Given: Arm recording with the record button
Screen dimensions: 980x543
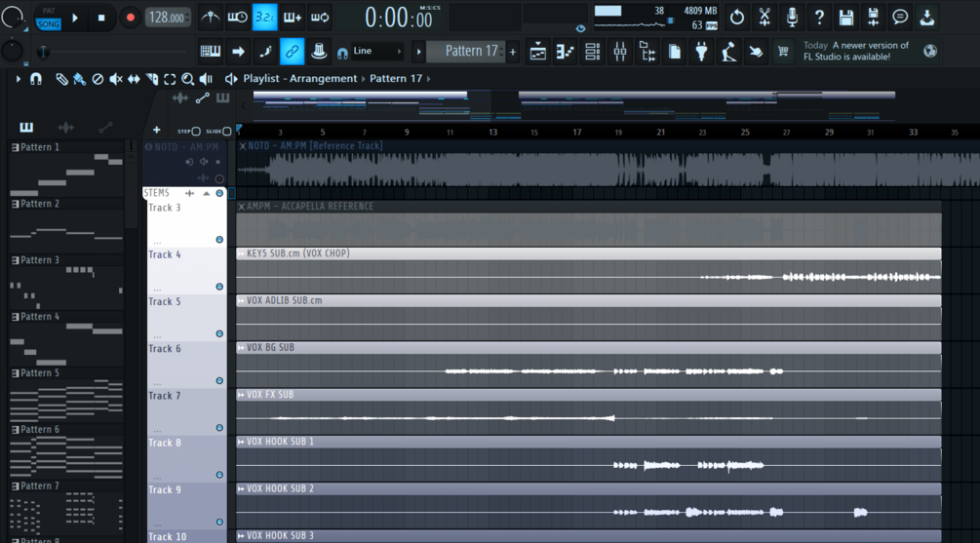Looking at the screenshot, I should pyautogui.click(x=130, y=18).
